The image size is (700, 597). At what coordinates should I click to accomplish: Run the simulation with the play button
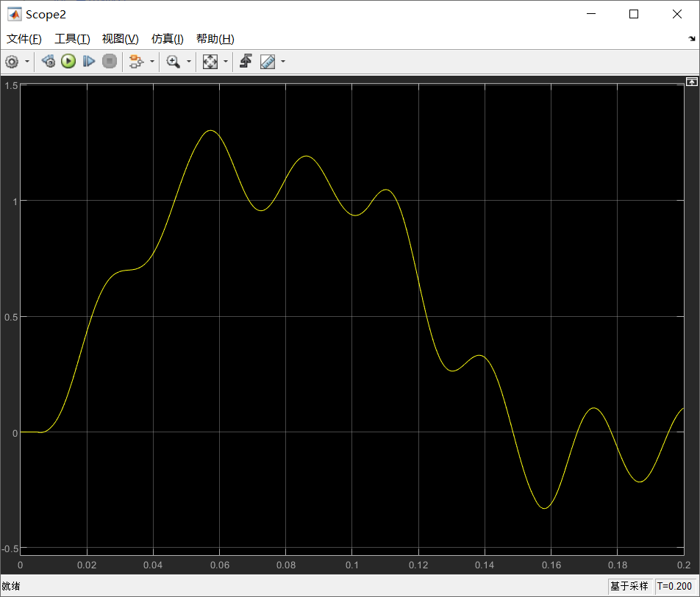pos(68,61)
